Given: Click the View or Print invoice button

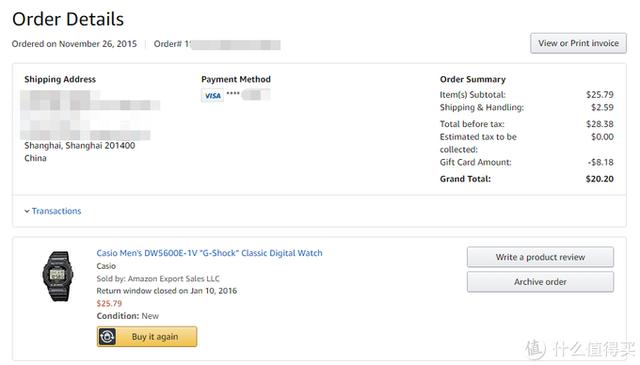Looking at the screenshot, I should coord(578,43).
